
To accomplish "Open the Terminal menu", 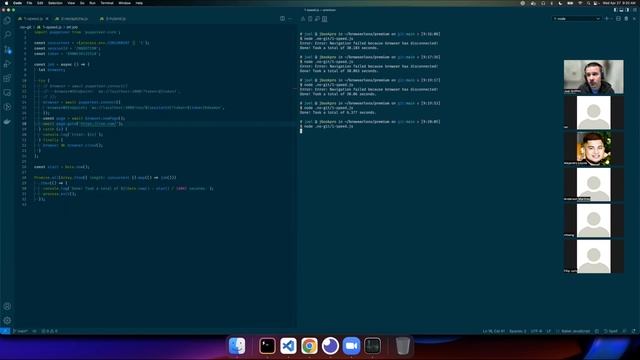I will tap(107, 3).
